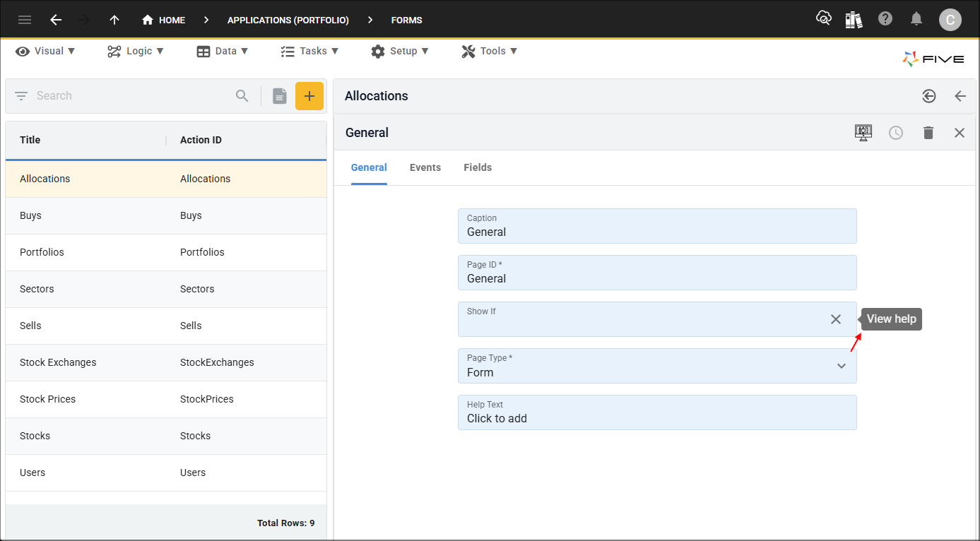Image resolution: width=980 pixels, height=541 pixels.
Task: Switch to the Events tab
Action: pos(425,167)
